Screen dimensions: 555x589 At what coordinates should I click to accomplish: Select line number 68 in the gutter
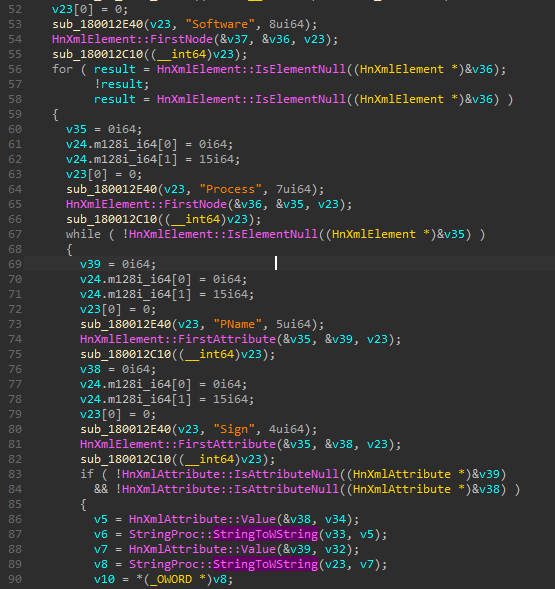click(15, 249)
